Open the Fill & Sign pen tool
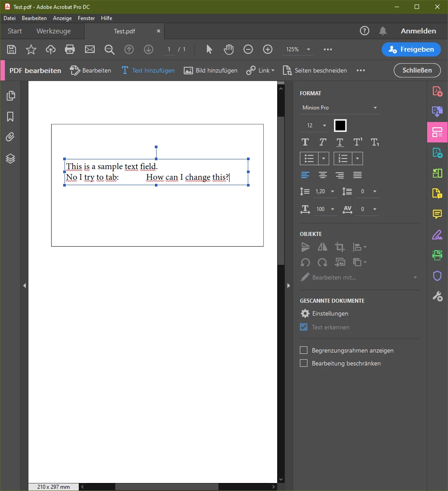Viewport: 448px width, 491px height. tap(437, 235)
